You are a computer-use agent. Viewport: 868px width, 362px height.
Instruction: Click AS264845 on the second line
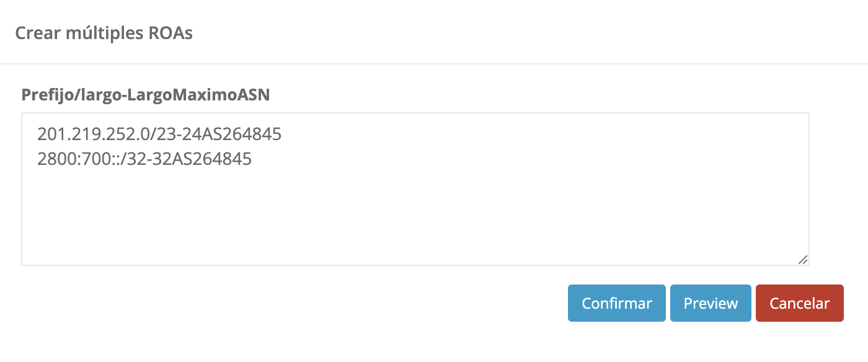[x=215, y=159]
